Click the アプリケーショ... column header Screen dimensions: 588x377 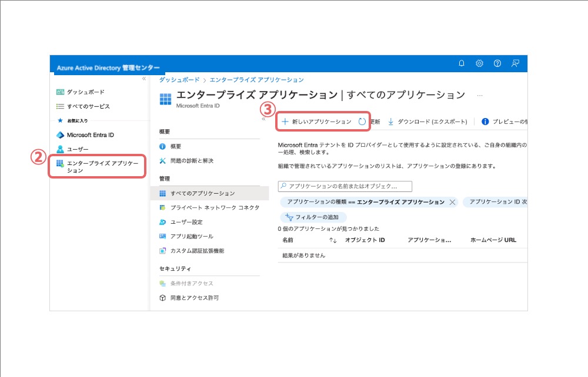pos(429,240)
